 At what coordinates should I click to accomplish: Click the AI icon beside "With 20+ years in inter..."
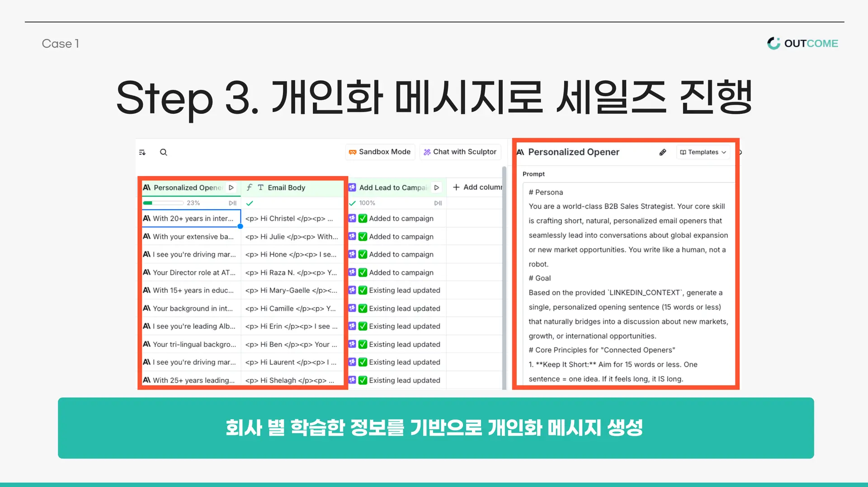(146, 218)
